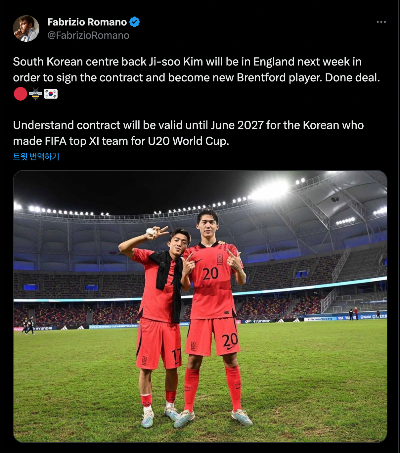
Task: Click the June 2027 text in tweet
Action: click(x=237, y=125)
